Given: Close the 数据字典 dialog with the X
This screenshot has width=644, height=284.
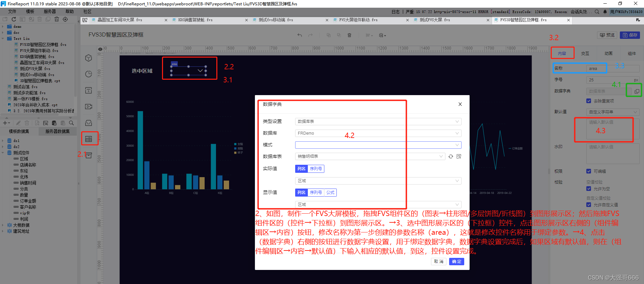Looking at the screenshot, I should click(460, 104).
